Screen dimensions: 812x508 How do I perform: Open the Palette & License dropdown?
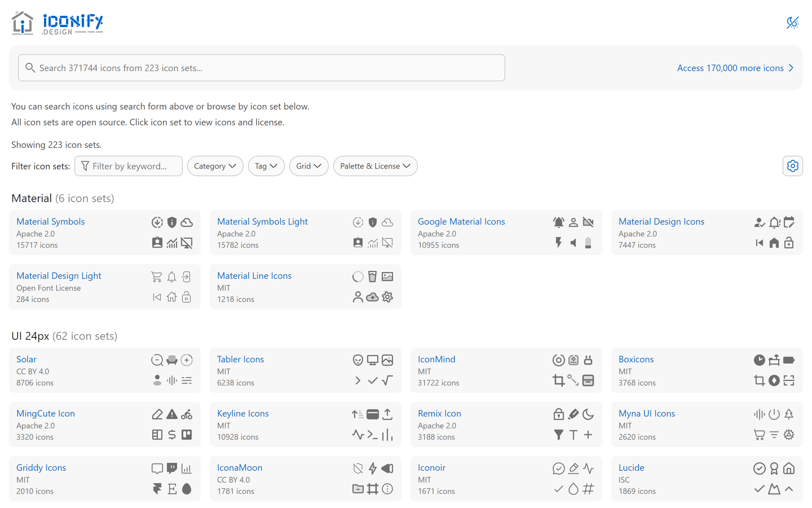point(375,166)
